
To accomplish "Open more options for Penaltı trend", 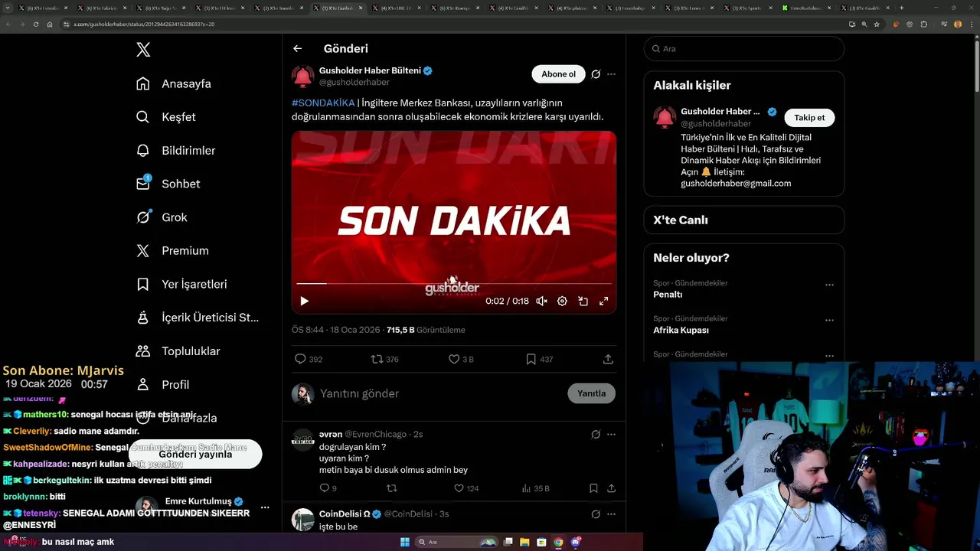I will [x=829, y=285].
